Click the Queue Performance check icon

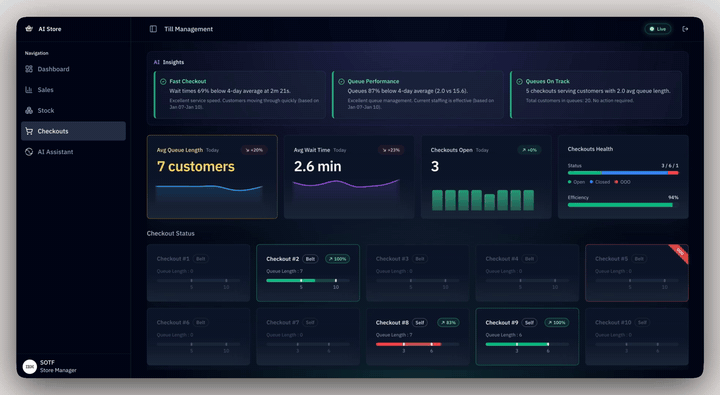coord(341,81)
